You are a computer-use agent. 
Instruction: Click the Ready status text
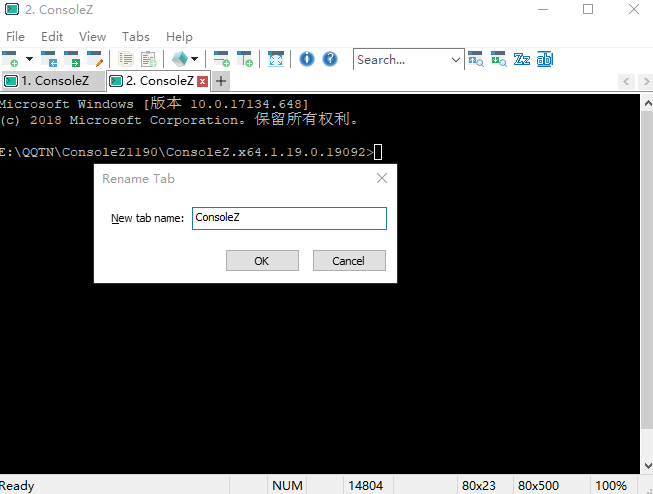(17, 486)
